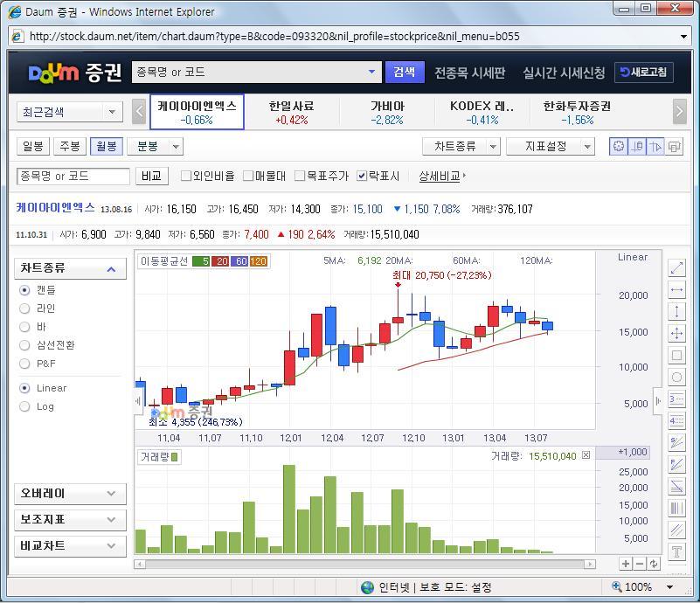Switch to 월봉 monthly chart
Screen dimensions: 700x603
tap(107, 147)
